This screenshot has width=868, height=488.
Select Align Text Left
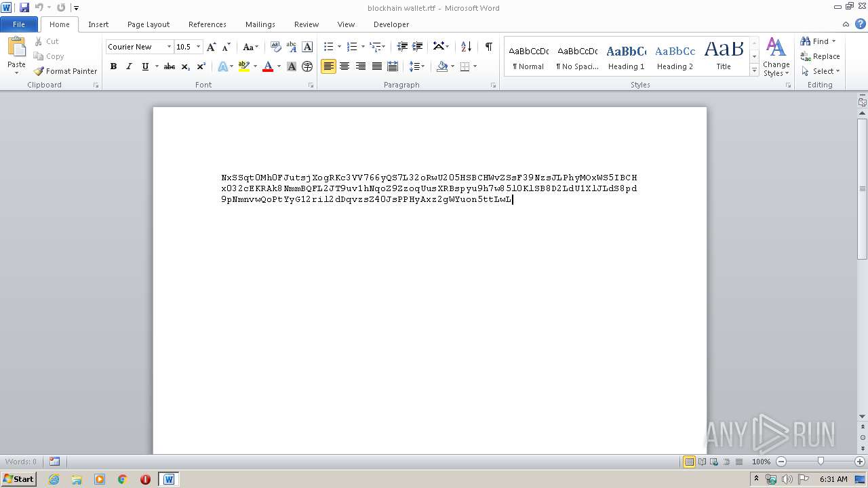click(329, 66)
